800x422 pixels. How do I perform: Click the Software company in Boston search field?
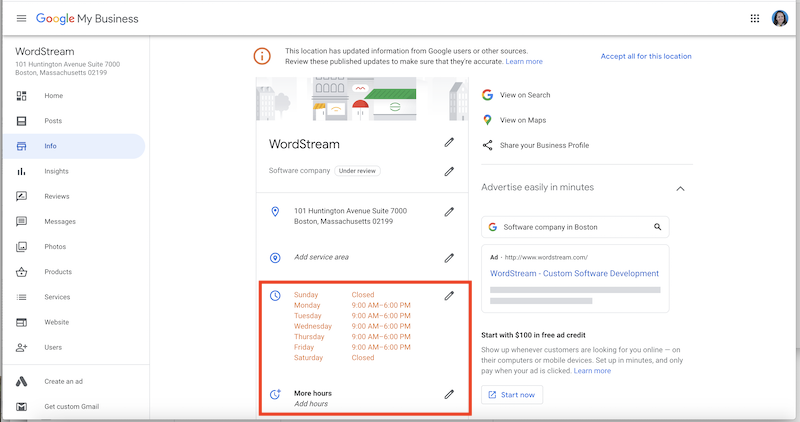[575, 227]
